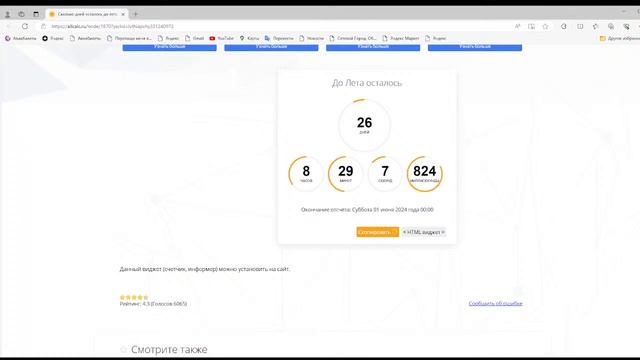Image resolution: width=640 pixels, height=360 pixels.
Task: Open the browser profile icon
Action: [x=7, y=14]
